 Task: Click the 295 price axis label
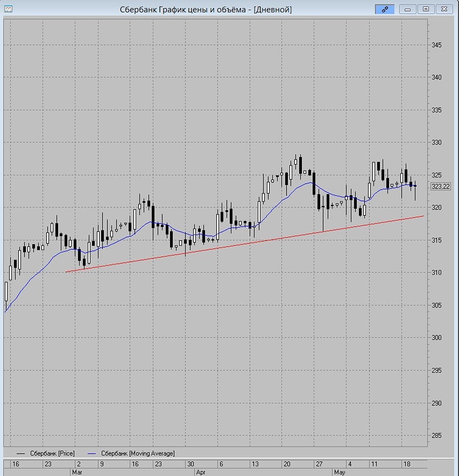pyautogui.click(x=436, y=371)
